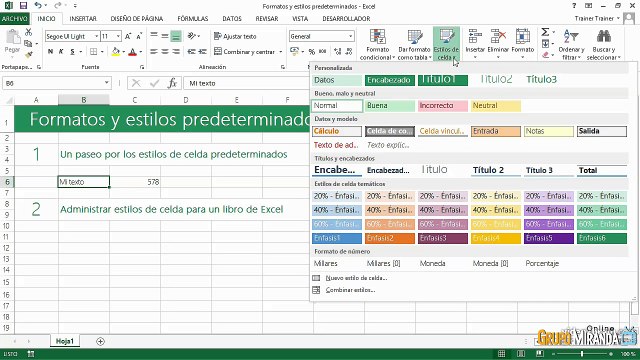Click the Save icon in quick access toolbar
Viewport: 640px width, 360px height.
23,6
